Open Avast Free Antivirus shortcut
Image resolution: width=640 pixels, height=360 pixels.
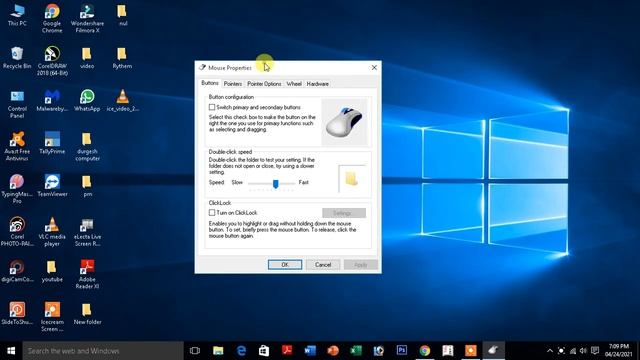(x=17, y=147)
